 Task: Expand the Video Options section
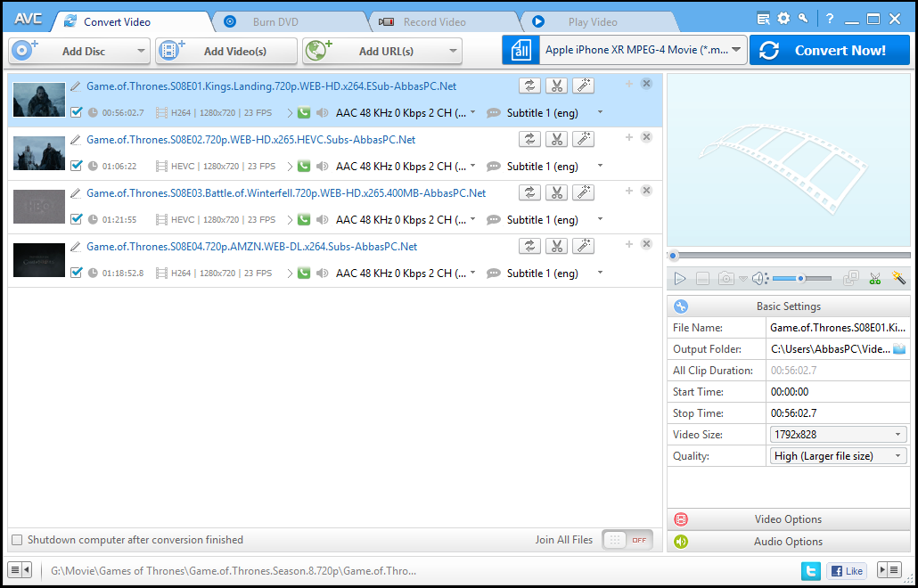[788, 519]
